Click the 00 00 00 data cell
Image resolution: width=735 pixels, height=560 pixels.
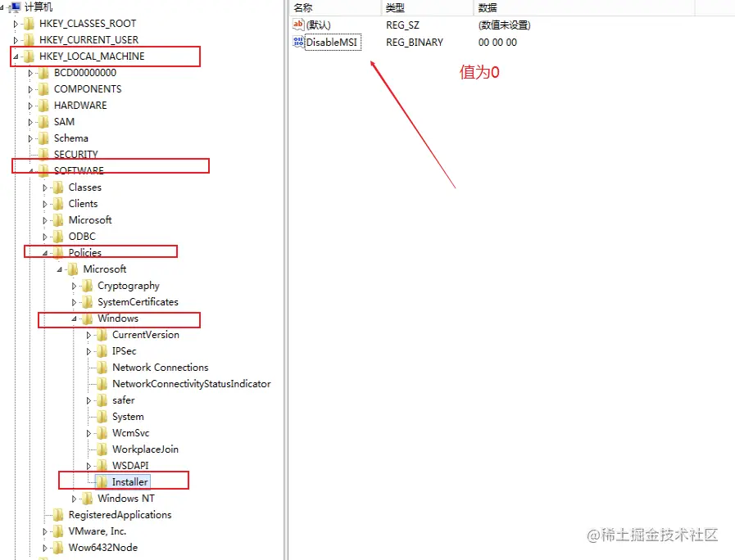click(x=497, y=42)
